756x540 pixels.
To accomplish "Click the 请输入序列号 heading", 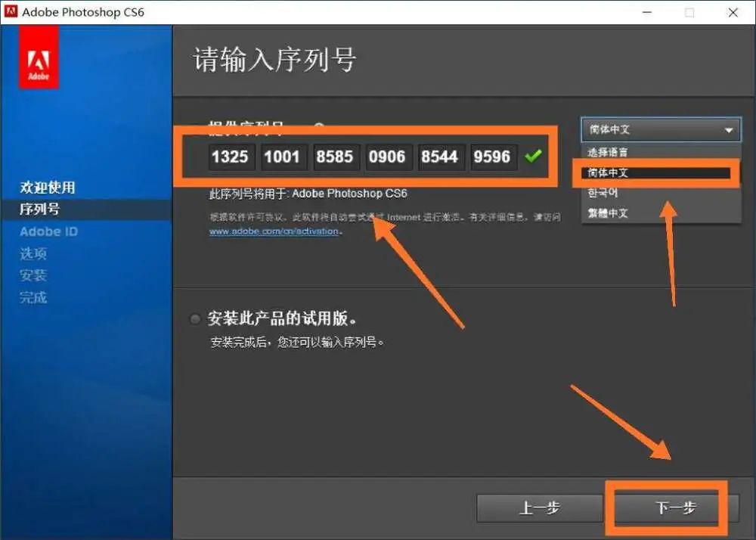I will pyautogui.click(x=275, y=60).
